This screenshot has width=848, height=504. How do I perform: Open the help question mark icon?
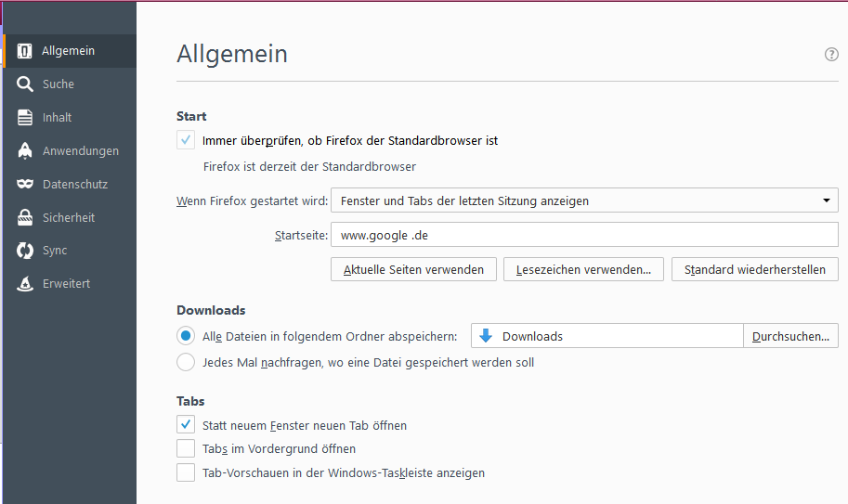coord(831,54)
